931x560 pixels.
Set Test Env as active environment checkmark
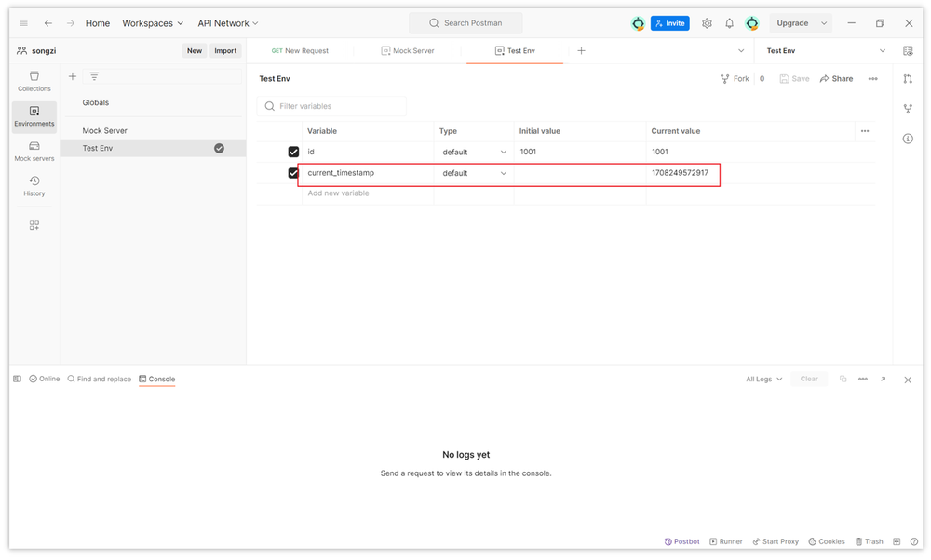click(x=219, y=148)
